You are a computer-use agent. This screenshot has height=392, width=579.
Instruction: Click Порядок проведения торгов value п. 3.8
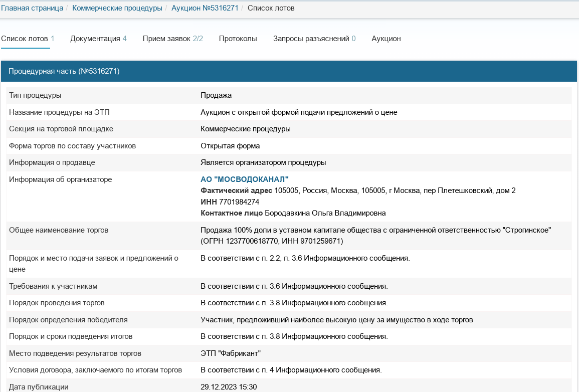(x=294, y=303)
